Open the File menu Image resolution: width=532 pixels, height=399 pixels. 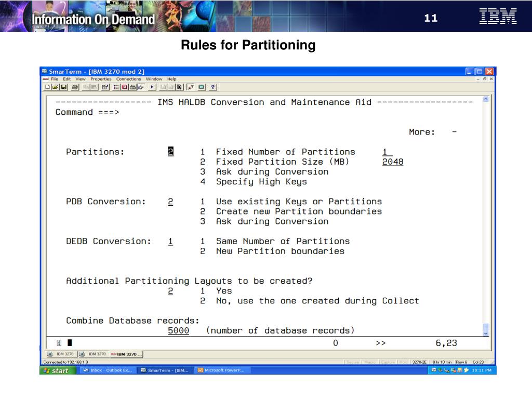coord(54,79)
